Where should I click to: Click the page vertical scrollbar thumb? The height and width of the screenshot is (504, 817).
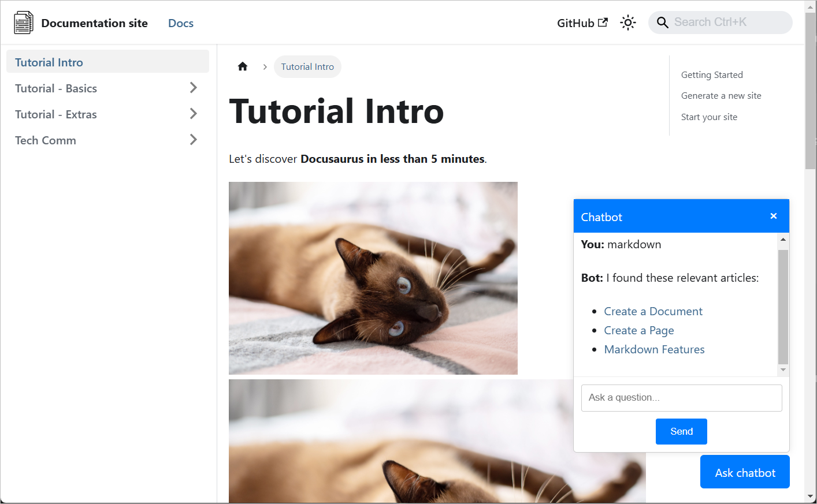coord(810,90)
